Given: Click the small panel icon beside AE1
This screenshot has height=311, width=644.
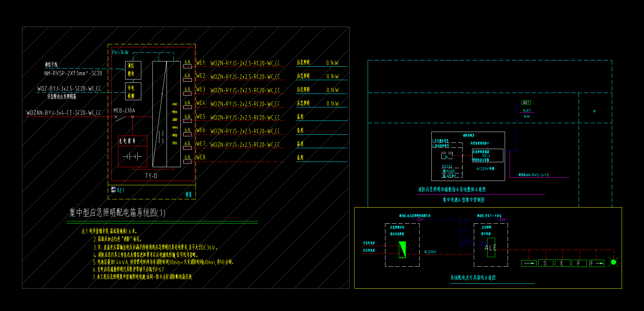Looking at the screenshot, I should click(x=113, y=190).
